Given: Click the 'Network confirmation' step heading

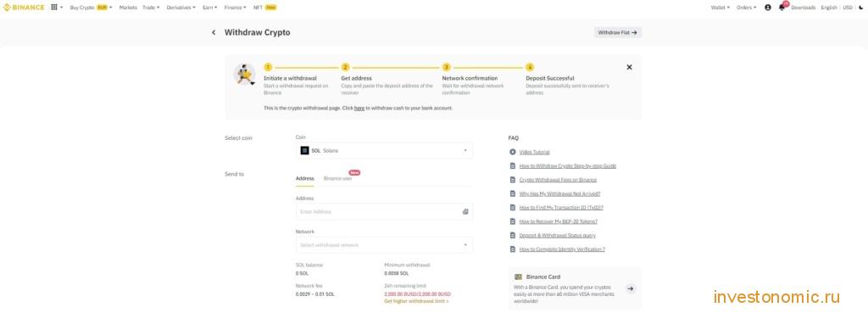Looking at the screenshot, I should click(x=470, y=78).
